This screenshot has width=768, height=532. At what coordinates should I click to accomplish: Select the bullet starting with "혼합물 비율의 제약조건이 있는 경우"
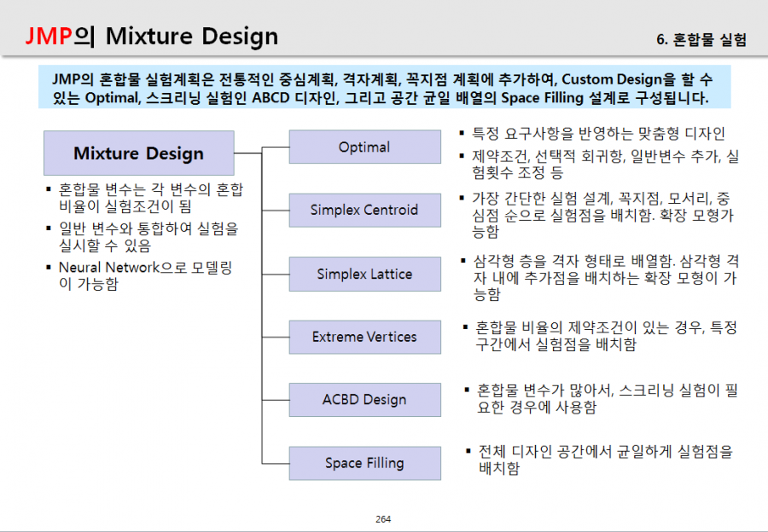click(x=601, y=336)
